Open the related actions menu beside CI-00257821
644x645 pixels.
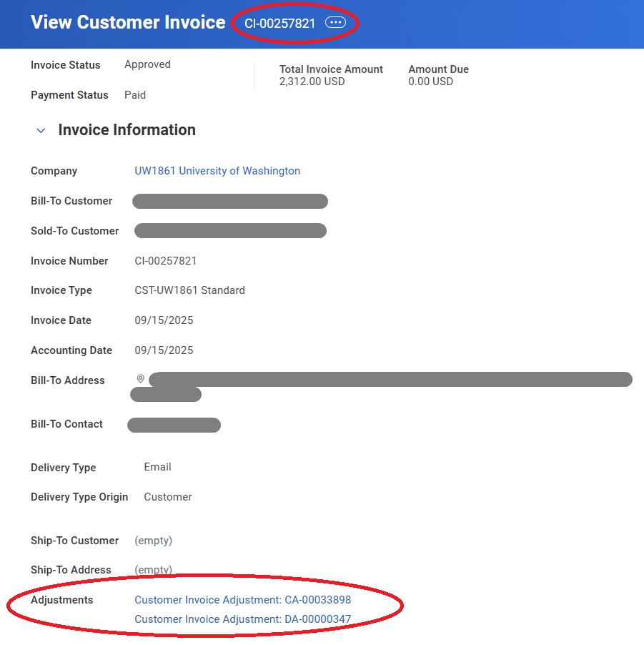coord(335,22)
